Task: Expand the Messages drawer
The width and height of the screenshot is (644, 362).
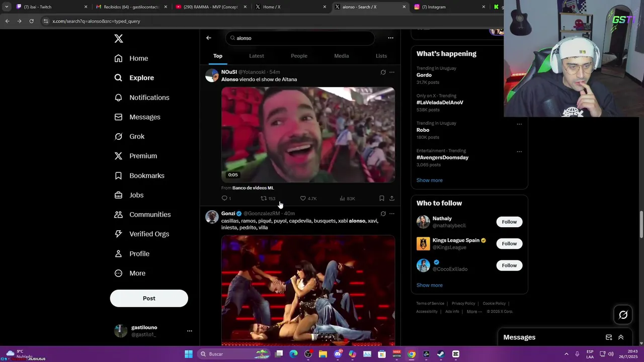Action: (621, 337)
